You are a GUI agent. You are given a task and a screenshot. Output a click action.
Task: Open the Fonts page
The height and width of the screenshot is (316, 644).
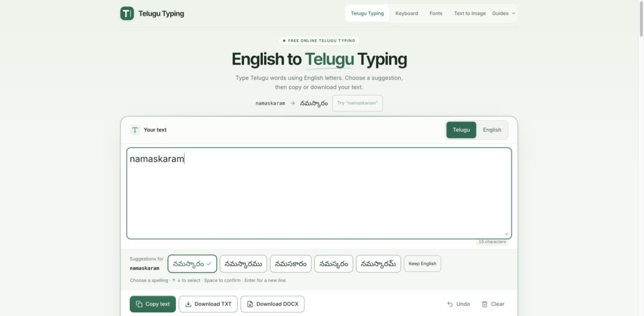coord(436,13)
